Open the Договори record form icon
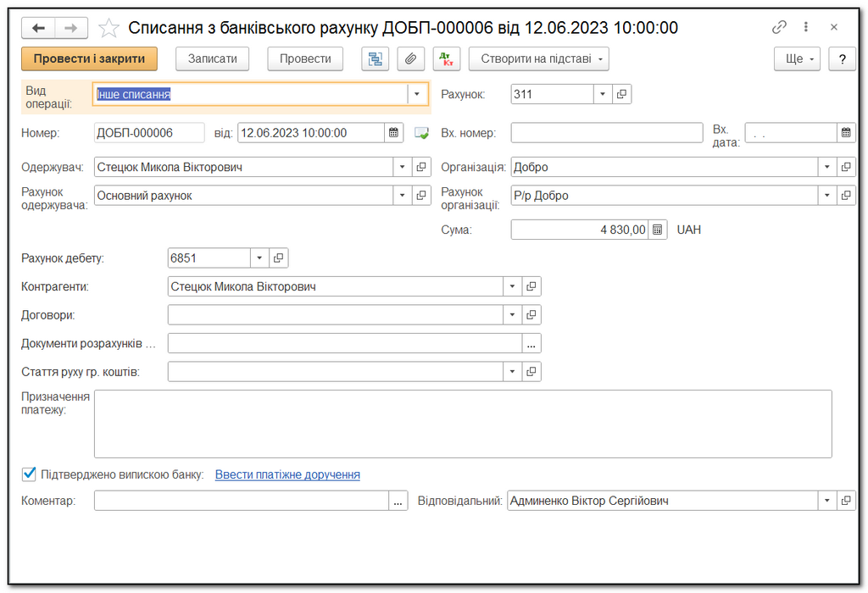Image resolution: width=868 pixels, height=593 pixels. tap(531, 315)
